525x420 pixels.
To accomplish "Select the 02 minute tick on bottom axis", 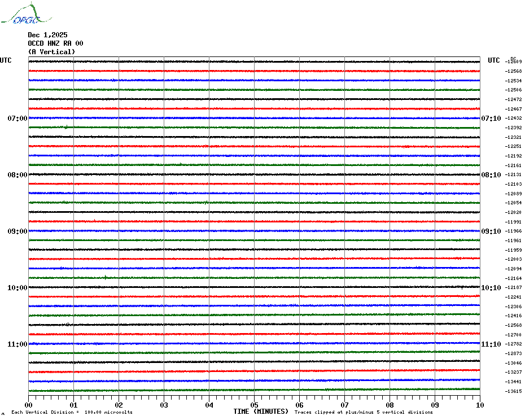I will (119, 405).
